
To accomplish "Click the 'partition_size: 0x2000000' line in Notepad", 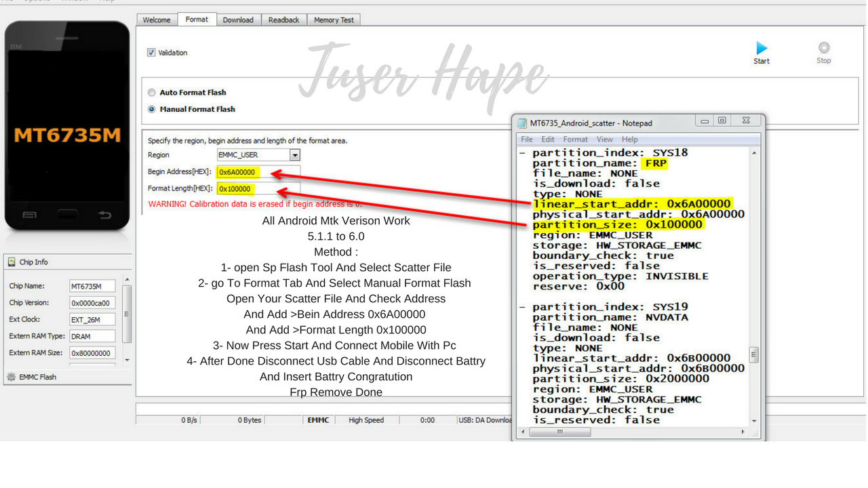I will pos(621,379).
